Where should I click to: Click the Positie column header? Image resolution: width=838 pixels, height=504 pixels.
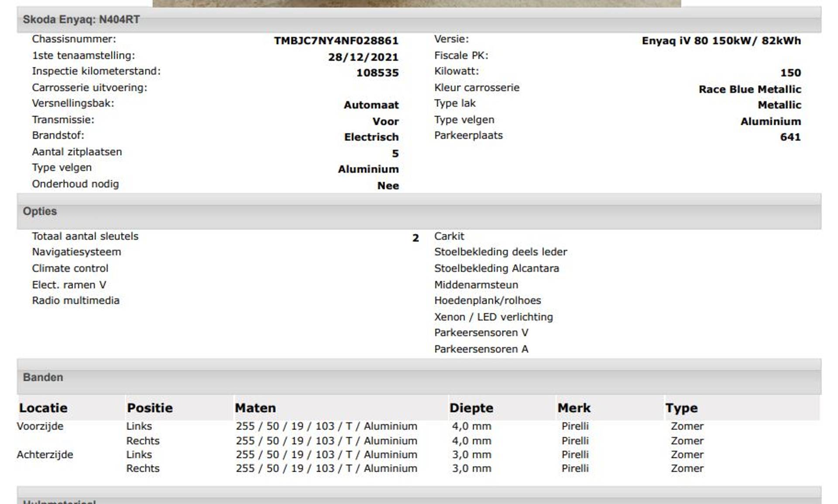pos(150,408)
